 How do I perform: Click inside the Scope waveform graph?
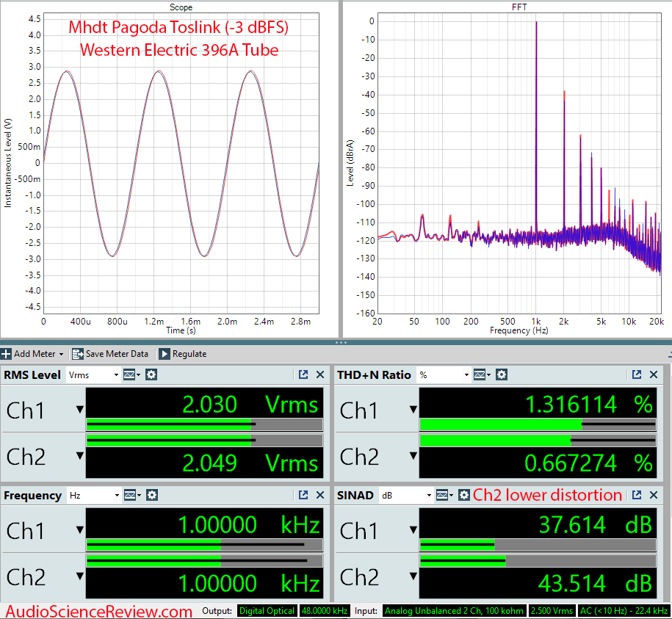[181, 163]
